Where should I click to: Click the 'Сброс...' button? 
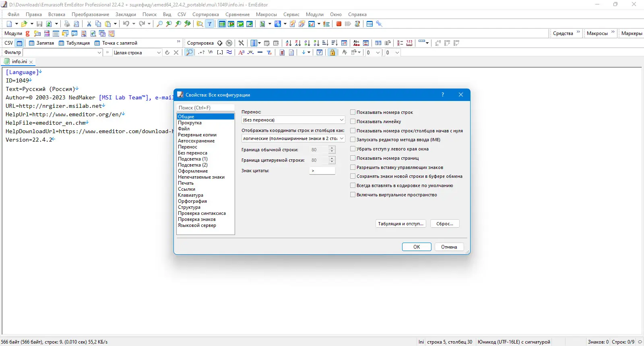(x=445, y=224)
